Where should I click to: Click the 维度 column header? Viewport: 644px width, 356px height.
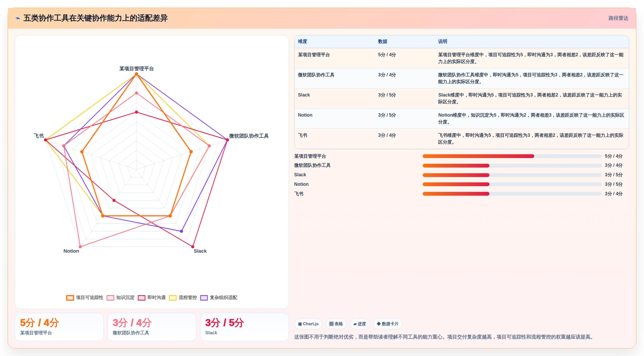(x=303, y=41)
